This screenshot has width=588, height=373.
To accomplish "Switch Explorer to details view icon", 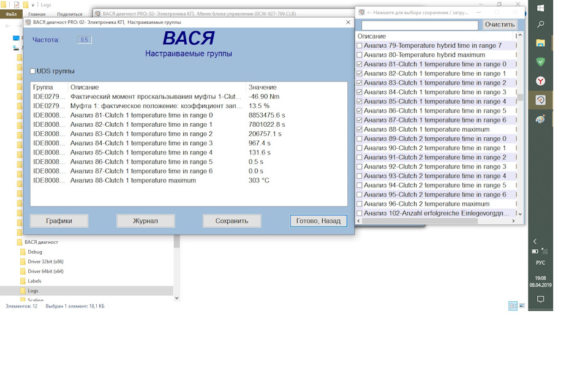I will tap(513, 306).
